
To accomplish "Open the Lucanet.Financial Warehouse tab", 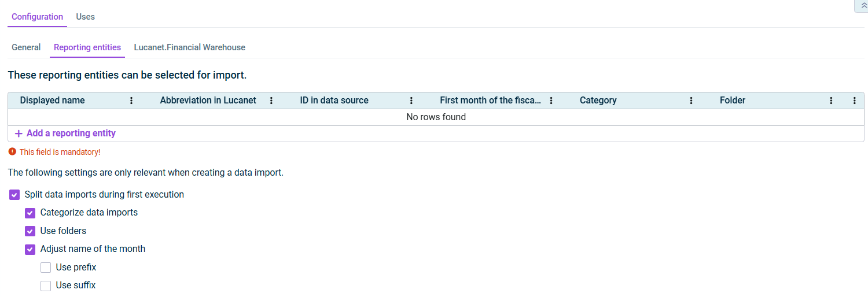I will (x=189, y=47).
